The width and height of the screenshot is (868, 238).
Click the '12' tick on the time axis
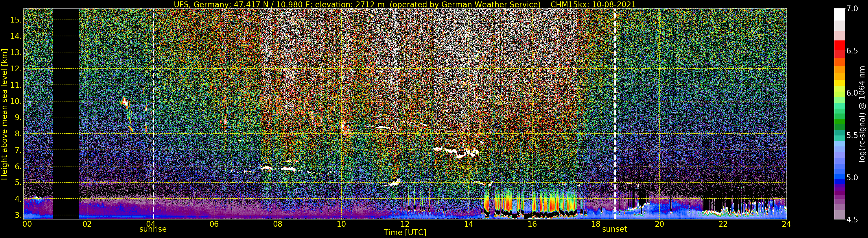pos(405,224)
